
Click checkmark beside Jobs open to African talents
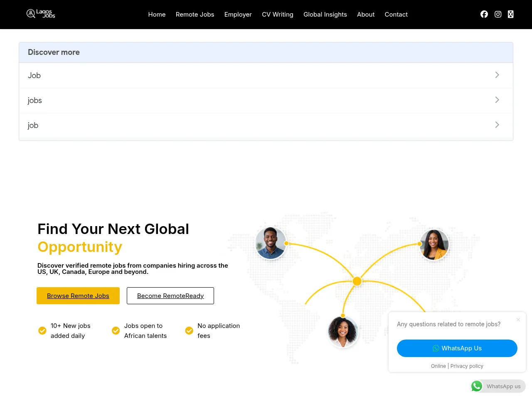pos(116,330)
